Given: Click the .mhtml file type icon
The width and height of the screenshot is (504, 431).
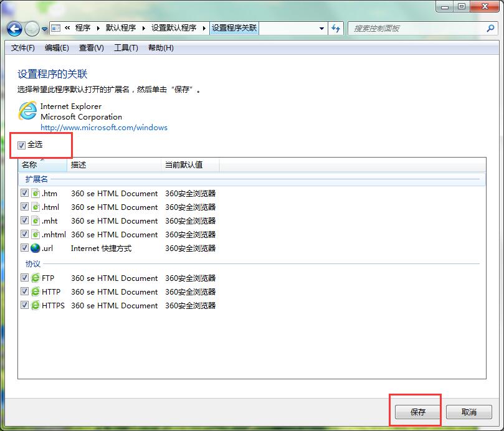Looking at the screenshot, I should point(36,234).
